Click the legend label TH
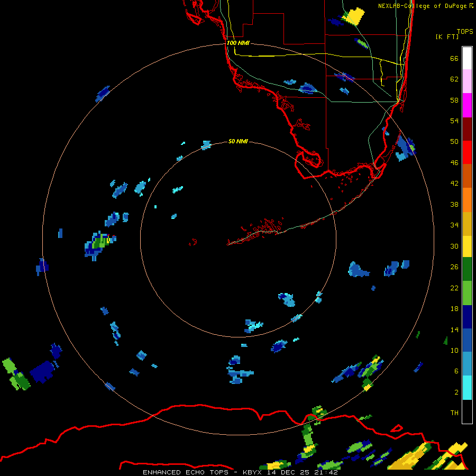 coord(454,413)
